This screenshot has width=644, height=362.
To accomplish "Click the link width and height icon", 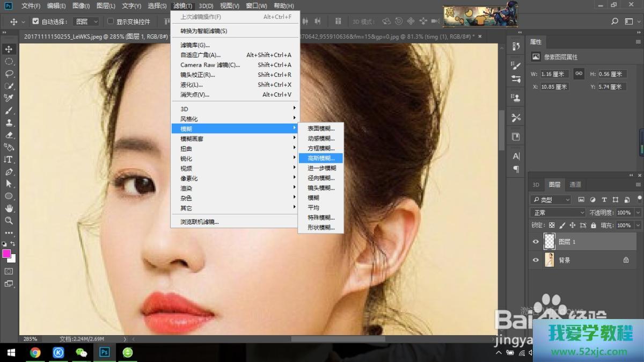I will pos(579,74).
